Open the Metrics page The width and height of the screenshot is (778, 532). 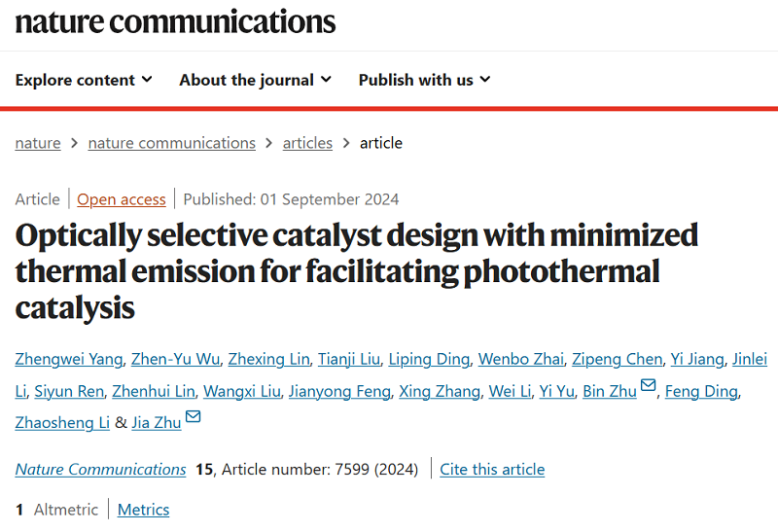[143, 510]
